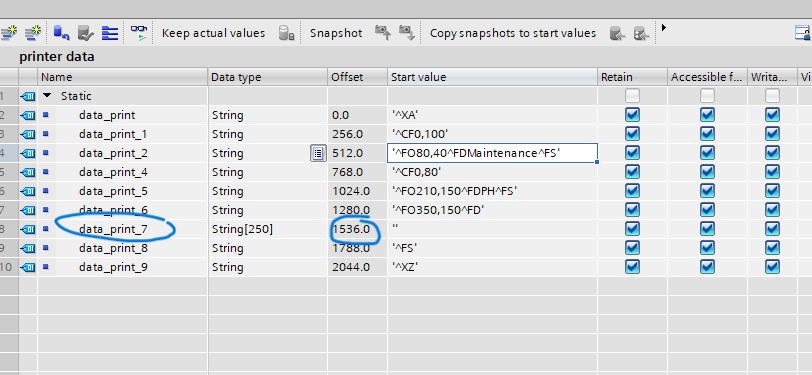
Task: Uncheck Accessible checkbox for data_print_5
Action: [707, 191]
